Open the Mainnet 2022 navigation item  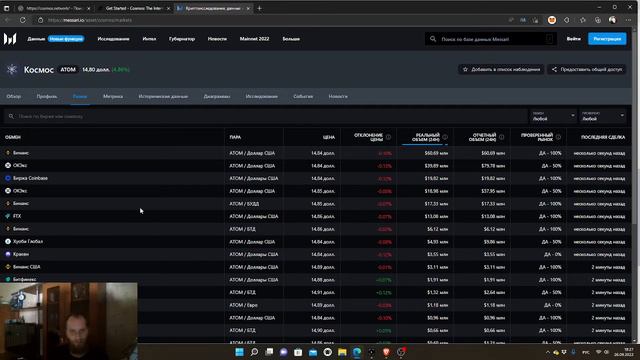point(254,39)
